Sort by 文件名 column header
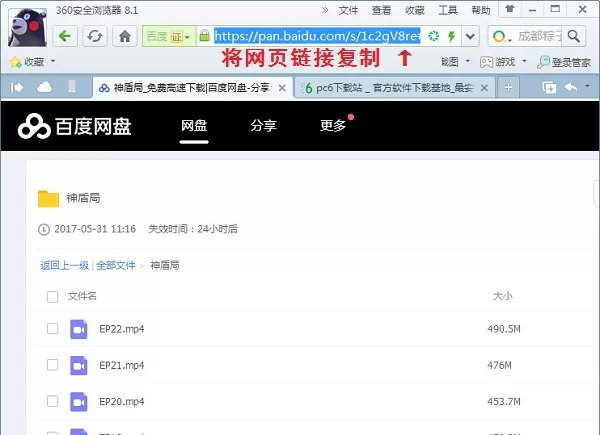This screenshot has height=435, width=600. (82, 296)
